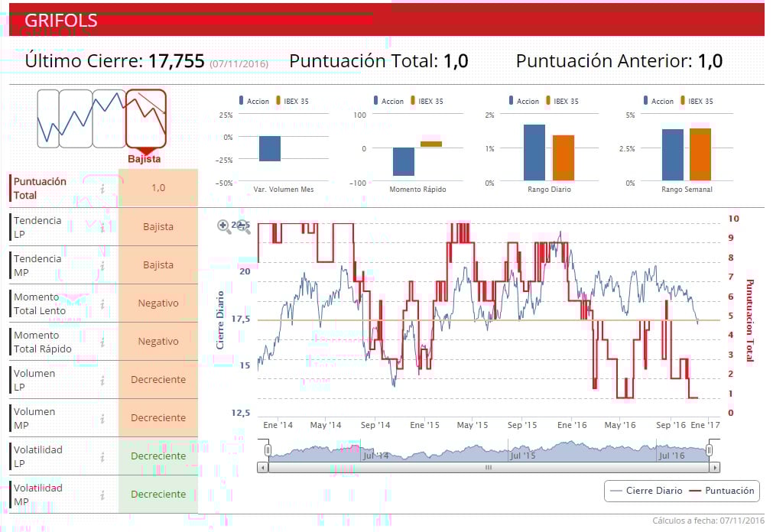The height and width of the screenshot is (532, 773).
Task: Click info icon for Momento Total Lento
Action: [102, 303]
